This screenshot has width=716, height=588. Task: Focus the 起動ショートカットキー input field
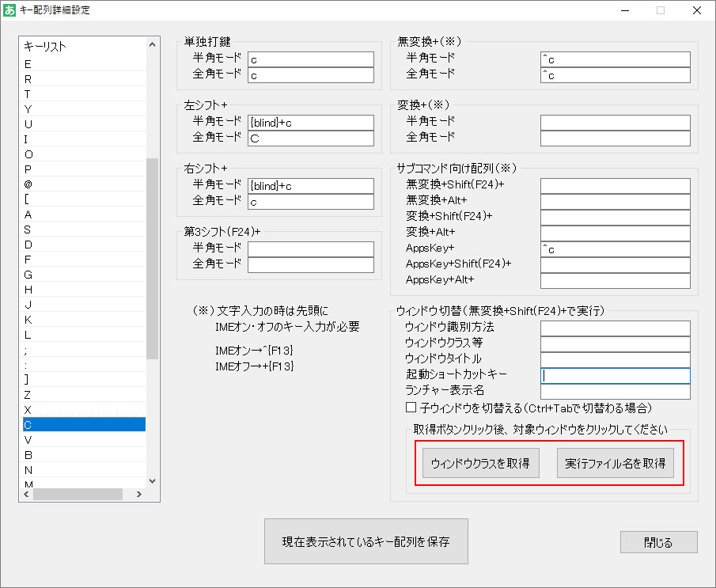615,374
